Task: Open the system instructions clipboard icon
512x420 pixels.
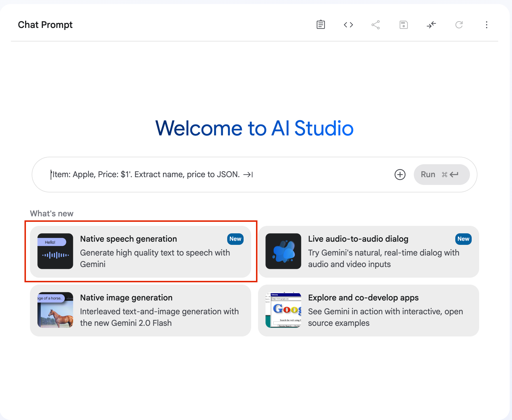Action: pyautogui.click(x=321, y=25)
